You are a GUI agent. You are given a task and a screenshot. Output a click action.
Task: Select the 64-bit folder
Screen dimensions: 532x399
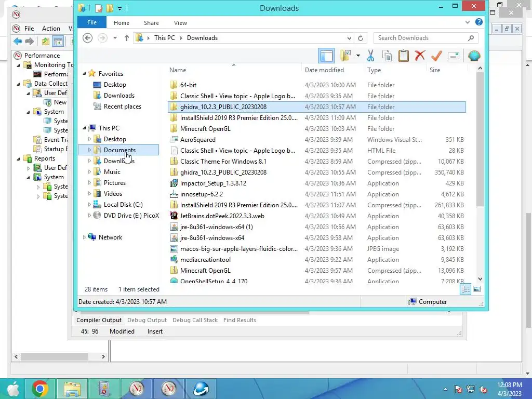[x=188, y=85]
